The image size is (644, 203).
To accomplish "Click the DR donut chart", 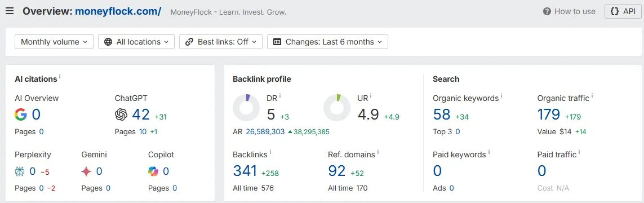I will pyautogui.click(x=246, y=108).
